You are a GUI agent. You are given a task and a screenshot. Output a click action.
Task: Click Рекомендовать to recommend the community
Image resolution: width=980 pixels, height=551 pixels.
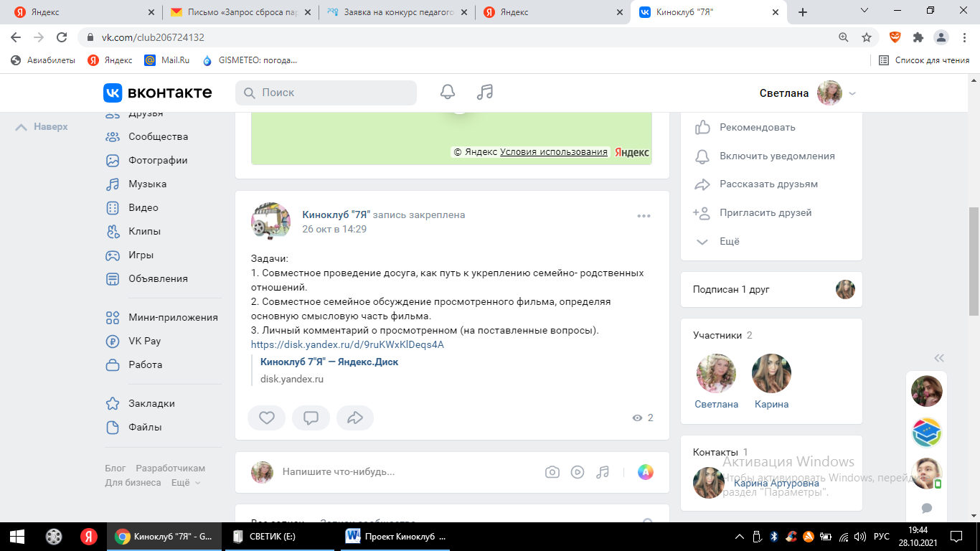click(757, 127)
